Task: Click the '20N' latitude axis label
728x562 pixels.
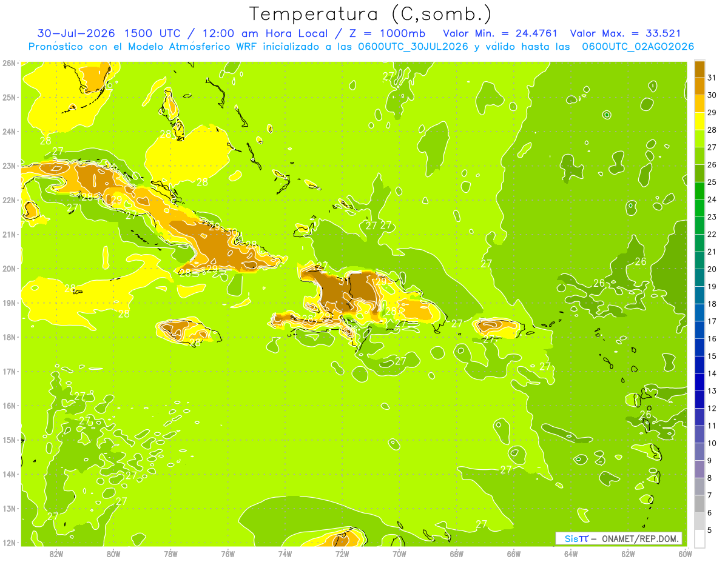Action: click(x=9, y=268)
